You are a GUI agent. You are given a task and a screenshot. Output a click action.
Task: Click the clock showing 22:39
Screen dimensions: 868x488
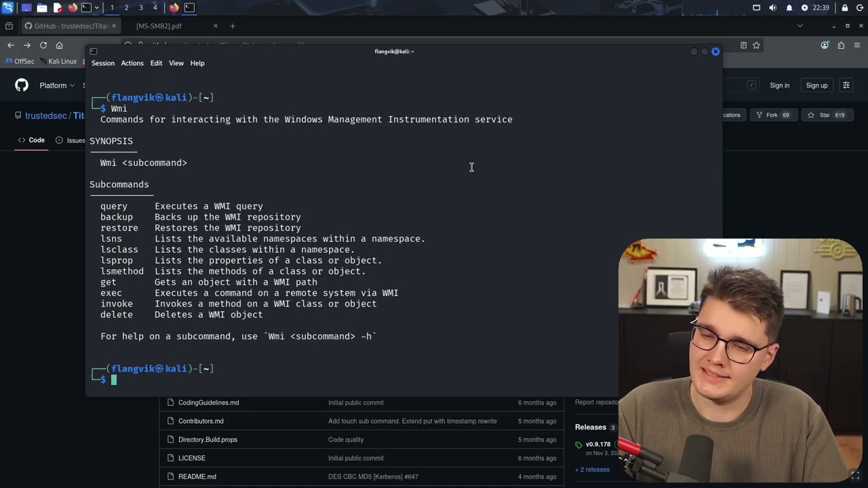point(820,7)
